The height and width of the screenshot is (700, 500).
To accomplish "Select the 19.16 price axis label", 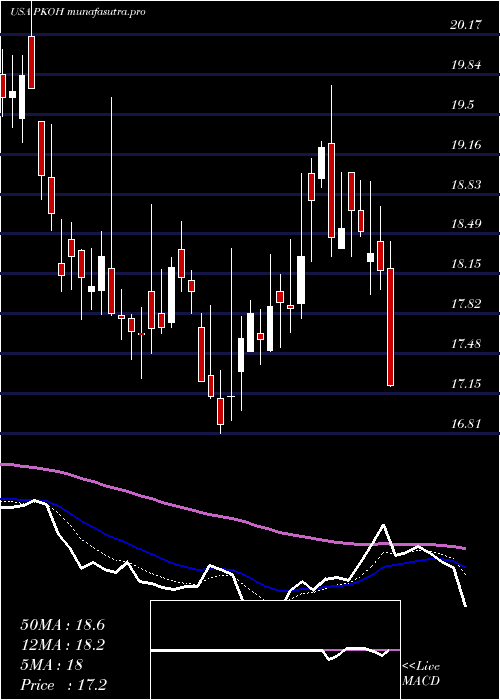I will (466, 145).
